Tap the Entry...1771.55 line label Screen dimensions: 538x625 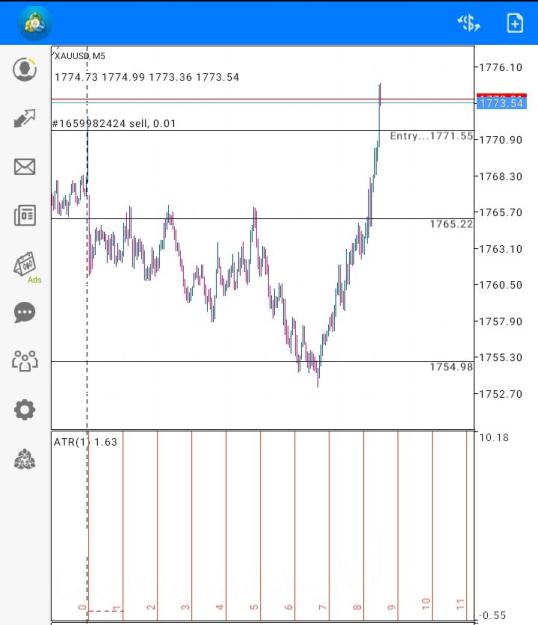(431, 136)
